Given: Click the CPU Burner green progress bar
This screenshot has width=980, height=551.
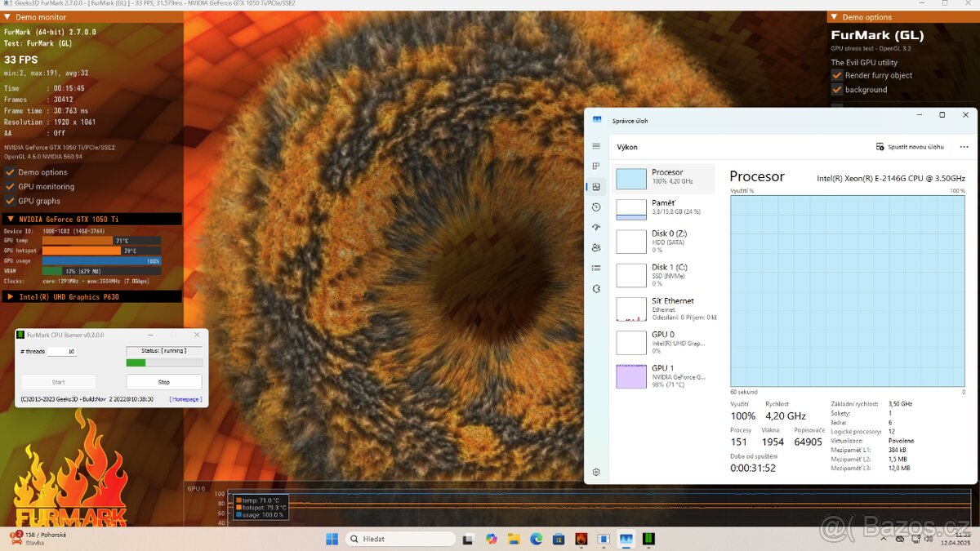Looking at the screenshot, I should tap(164, 362).
